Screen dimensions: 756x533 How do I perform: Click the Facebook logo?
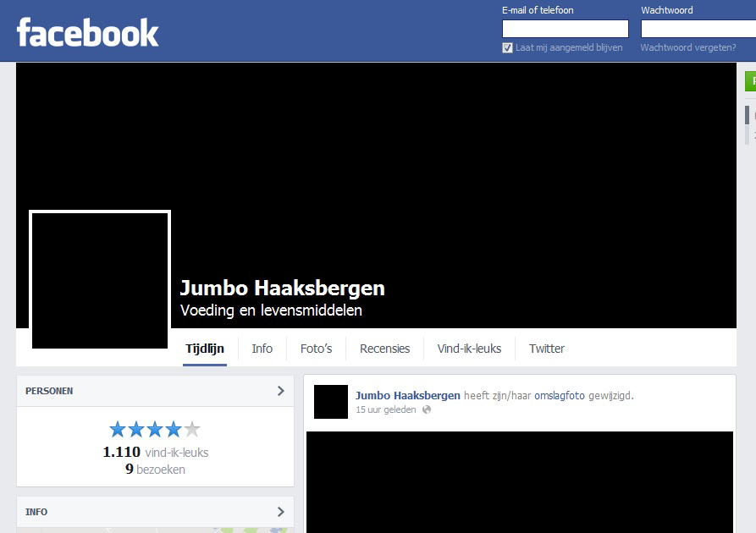pos(87,33)
